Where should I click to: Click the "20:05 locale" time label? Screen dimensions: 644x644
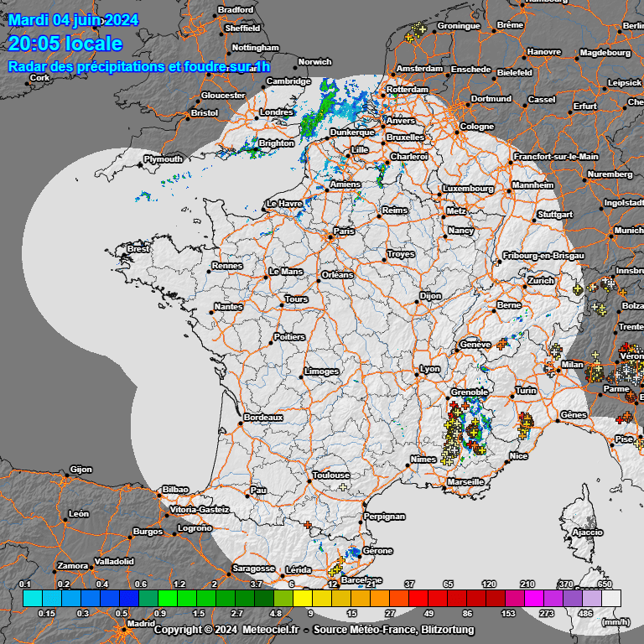65,44
